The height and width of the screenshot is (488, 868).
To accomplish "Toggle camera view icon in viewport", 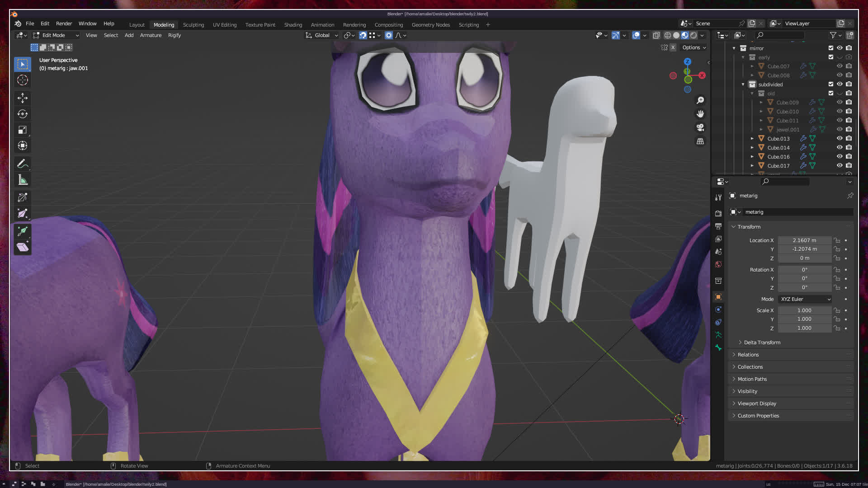I will [700, 127].
